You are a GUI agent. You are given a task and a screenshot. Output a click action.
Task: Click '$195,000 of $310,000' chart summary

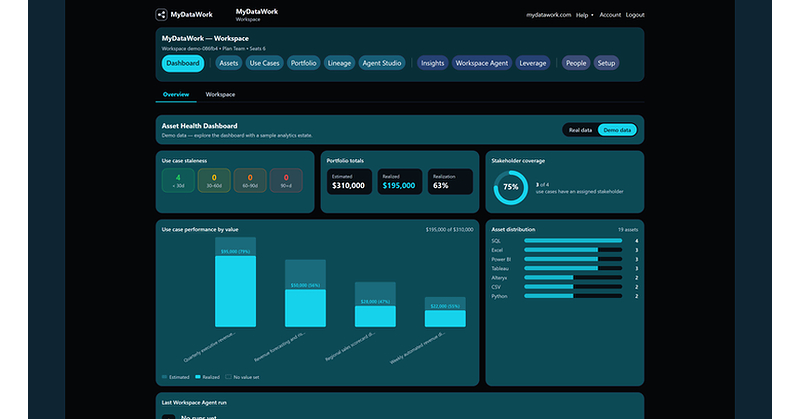[x=449, y=230]
